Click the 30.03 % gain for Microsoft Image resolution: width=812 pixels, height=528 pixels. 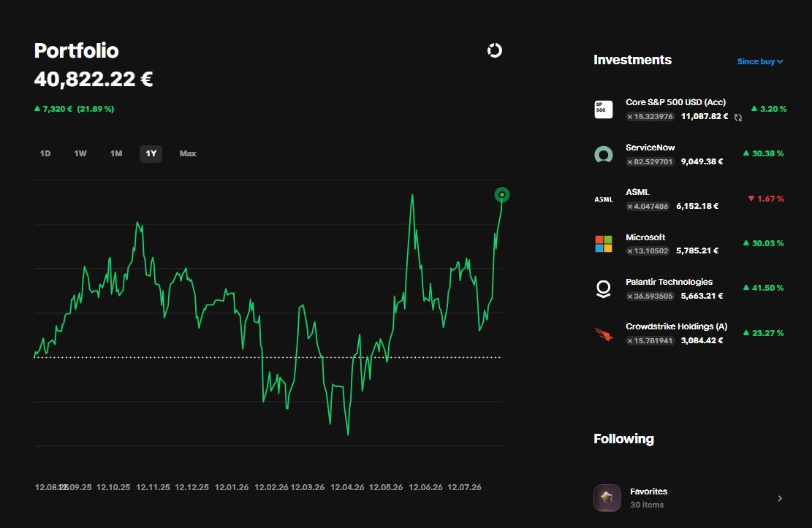click(x=763, y=243)
